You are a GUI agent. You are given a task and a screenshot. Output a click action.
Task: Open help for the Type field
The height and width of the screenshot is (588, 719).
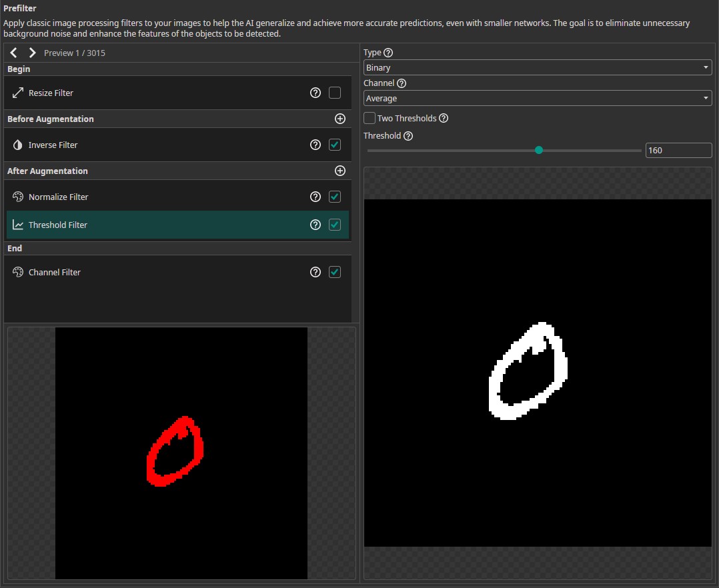click(388, 53)
